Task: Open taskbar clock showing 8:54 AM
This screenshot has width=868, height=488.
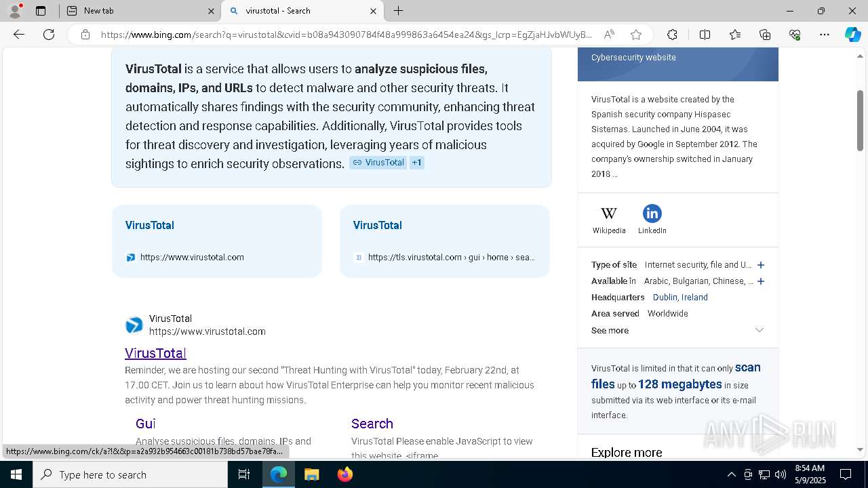Action: click(x=809, y=474)
